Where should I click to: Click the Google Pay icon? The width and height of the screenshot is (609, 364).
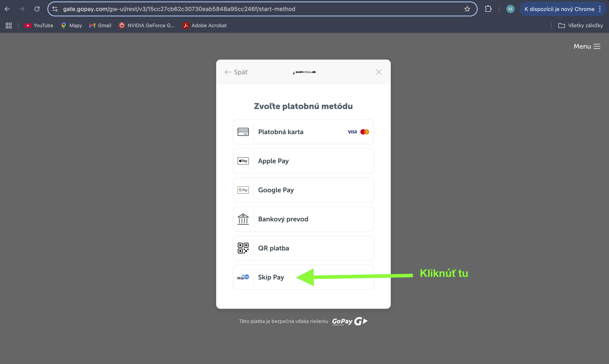coord(243,190)
